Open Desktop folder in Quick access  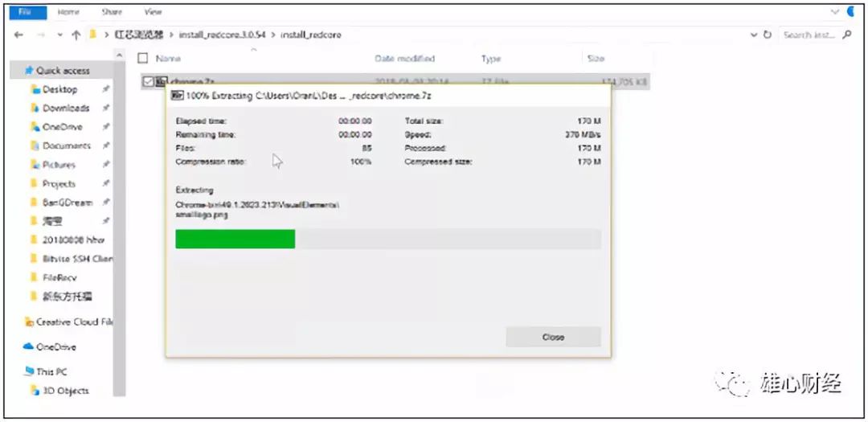59,89
